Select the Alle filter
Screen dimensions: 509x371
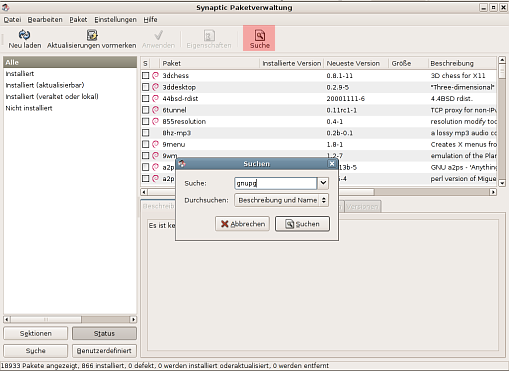pyautogui.click(x=70, y=62)
